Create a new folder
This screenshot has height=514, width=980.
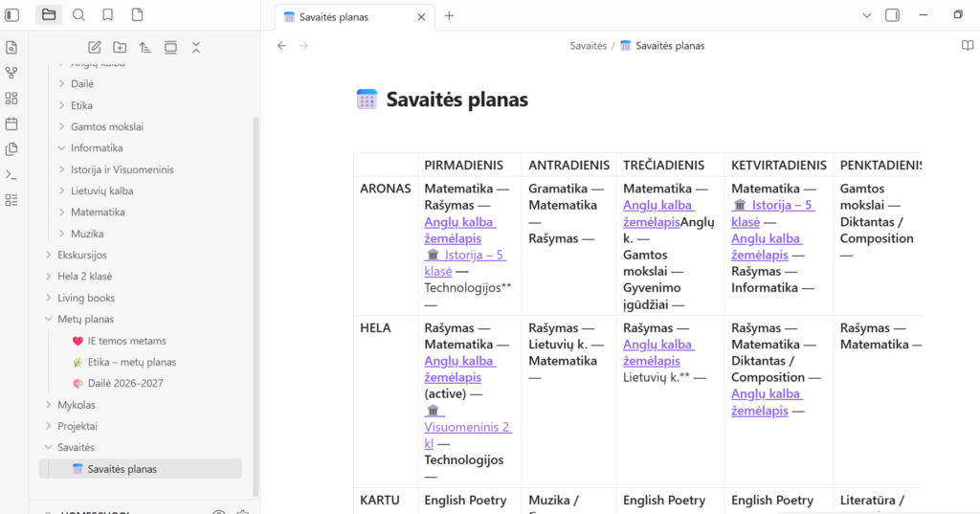[120, 48]
